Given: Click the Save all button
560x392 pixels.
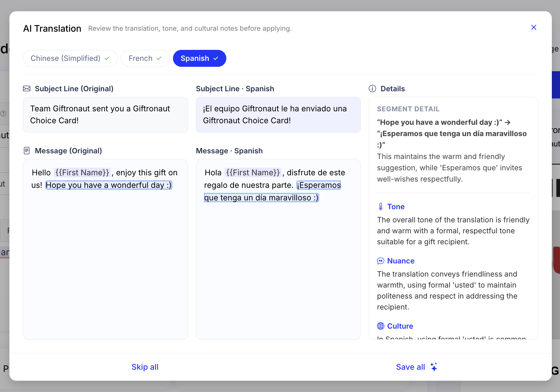Looking at the screenshot, I should point(417,367).
